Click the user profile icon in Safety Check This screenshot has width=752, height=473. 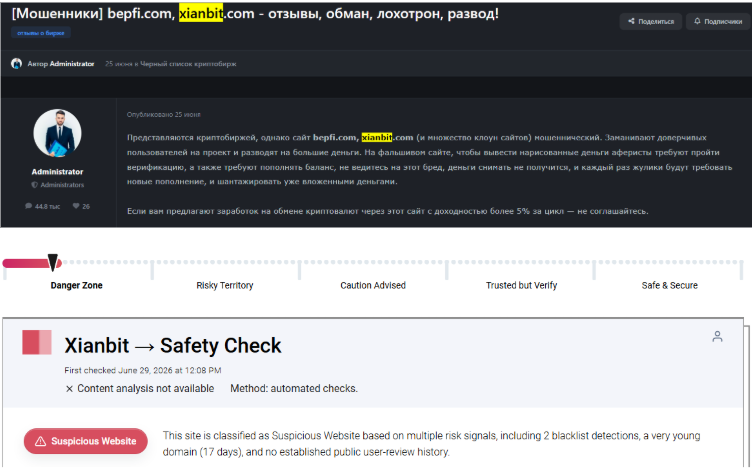click(x=717, y=336)
